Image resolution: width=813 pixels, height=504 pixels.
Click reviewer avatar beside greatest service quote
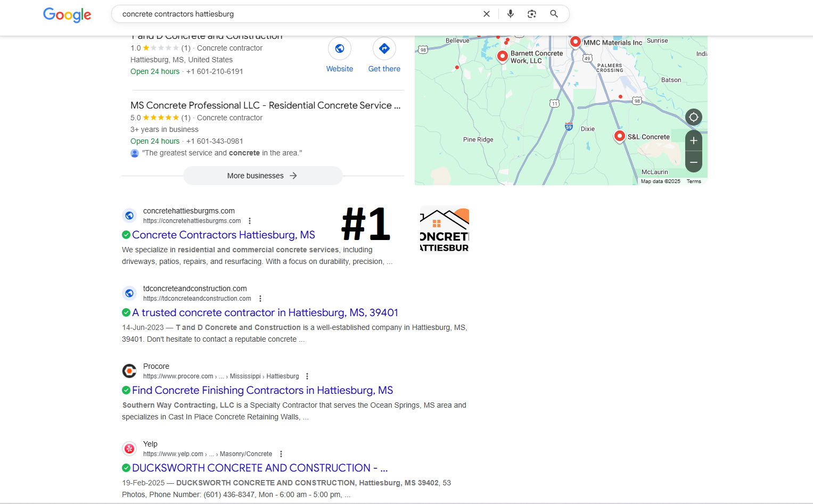(x=135, y=153)
